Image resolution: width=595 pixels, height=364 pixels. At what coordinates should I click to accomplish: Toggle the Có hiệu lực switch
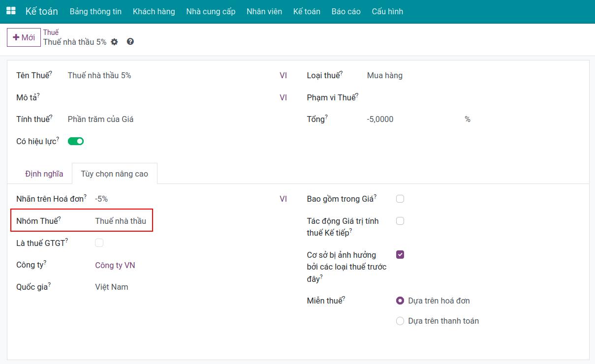pyautogui.click(x=76, y=141)
